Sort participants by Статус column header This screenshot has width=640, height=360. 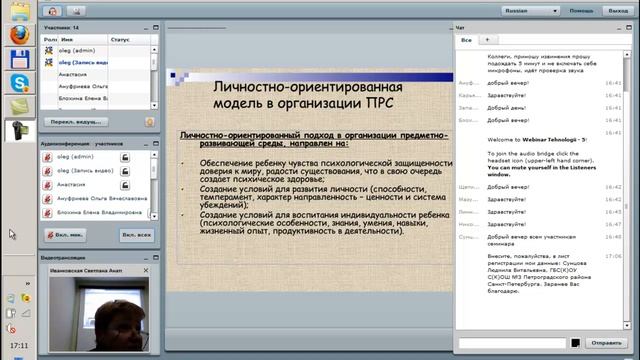129,40
